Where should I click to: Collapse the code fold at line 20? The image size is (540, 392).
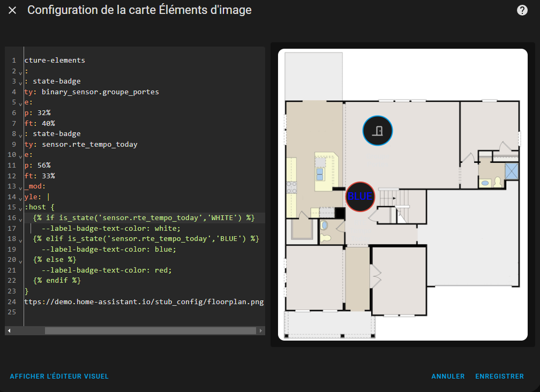pos(20,261)
